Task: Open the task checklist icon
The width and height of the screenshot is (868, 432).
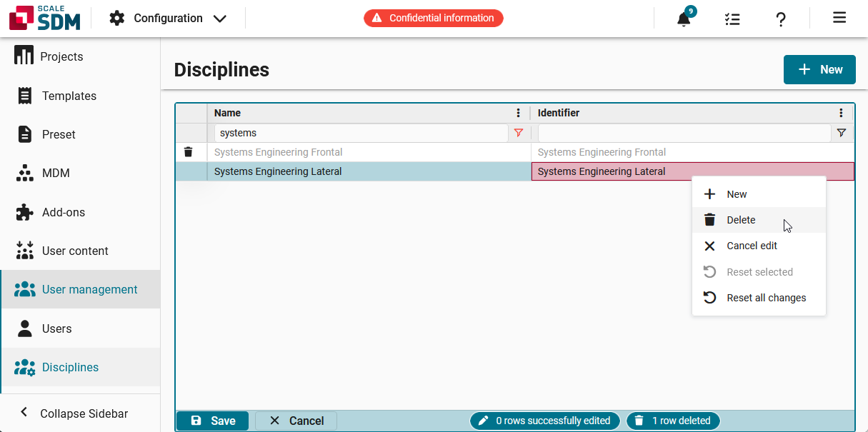Action: pos(732,19)
